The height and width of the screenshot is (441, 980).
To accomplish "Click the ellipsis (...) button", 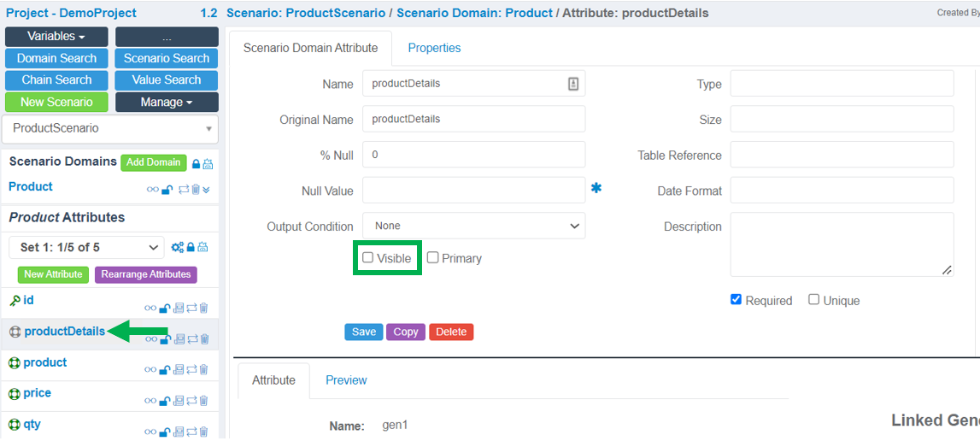I will click(167, 36).
